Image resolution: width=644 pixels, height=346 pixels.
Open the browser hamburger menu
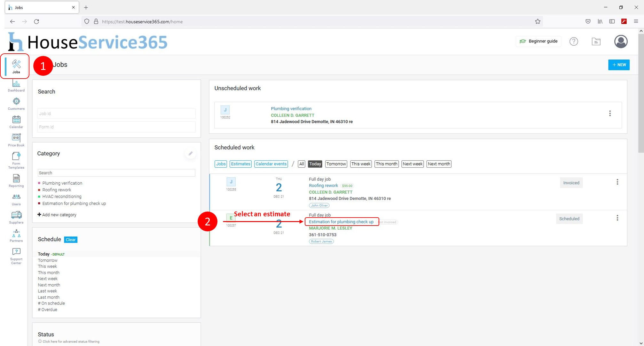(636, 21)
